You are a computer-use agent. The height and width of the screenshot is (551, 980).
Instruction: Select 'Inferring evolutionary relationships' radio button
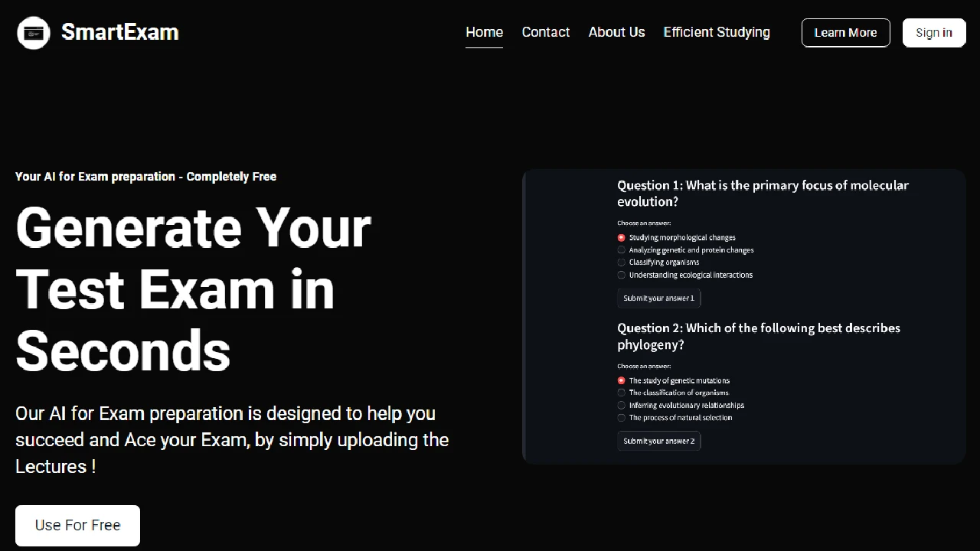click(622, 406)
